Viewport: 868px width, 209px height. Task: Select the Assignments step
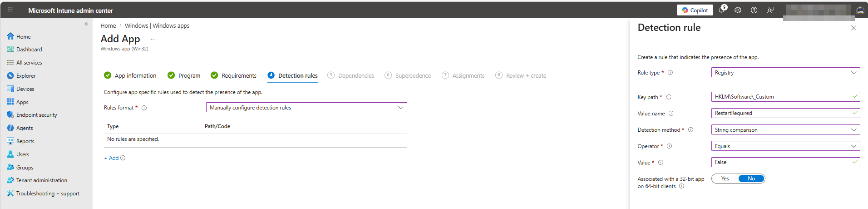463,75
